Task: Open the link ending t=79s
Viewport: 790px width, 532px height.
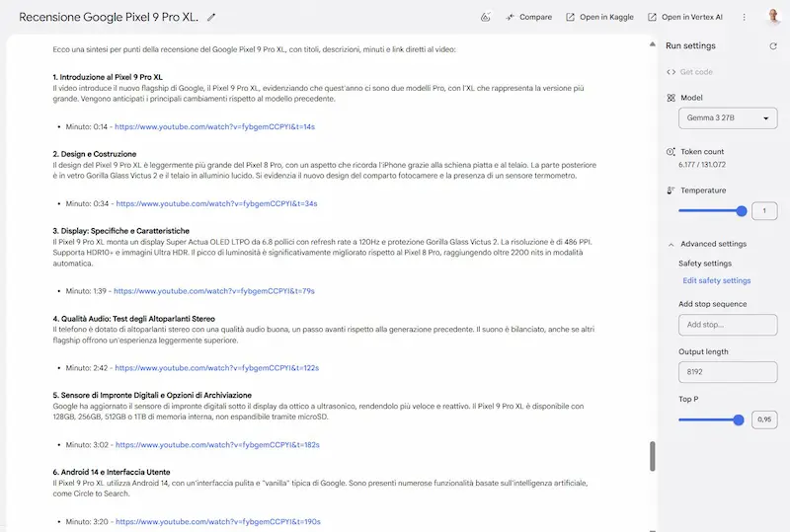Action: click(x=214, y=291)
